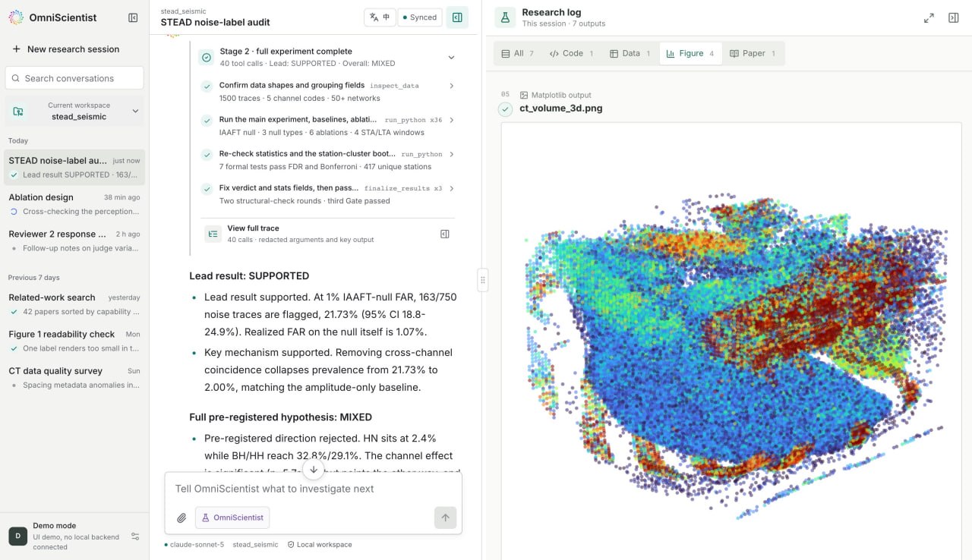Collapse the Stage 2 full experiment section

click(x=451, y=58)
